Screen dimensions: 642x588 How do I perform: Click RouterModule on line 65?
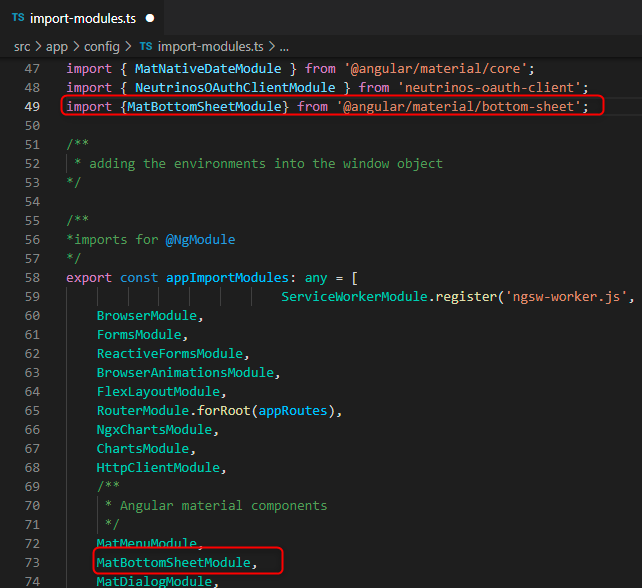pyautogui.click(x=143, y=410)
